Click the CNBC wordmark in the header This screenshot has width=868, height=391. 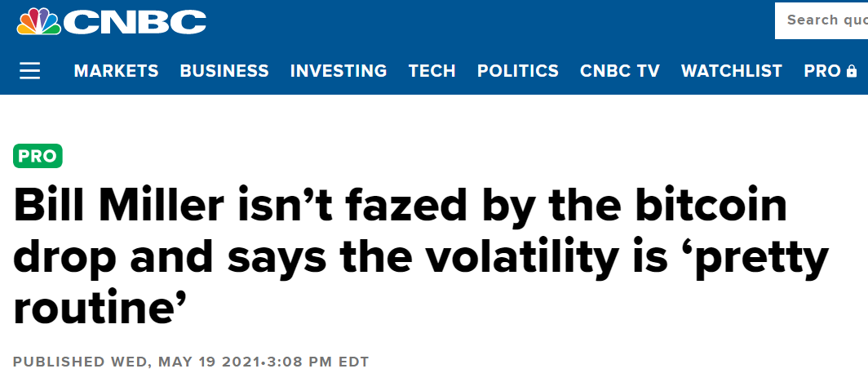pos(135,23)
